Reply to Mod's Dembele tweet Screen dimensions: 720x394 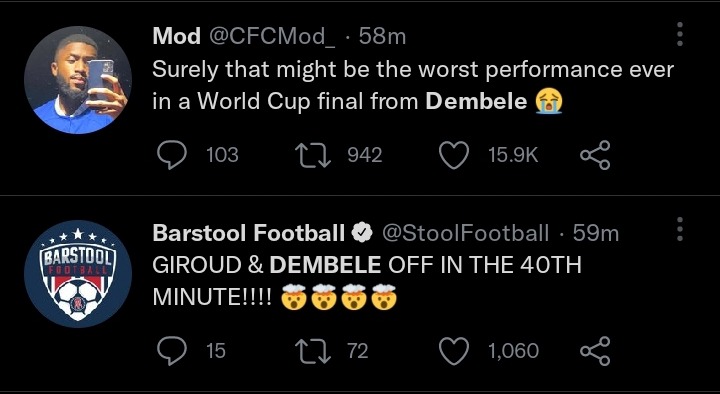coord(172,155)
